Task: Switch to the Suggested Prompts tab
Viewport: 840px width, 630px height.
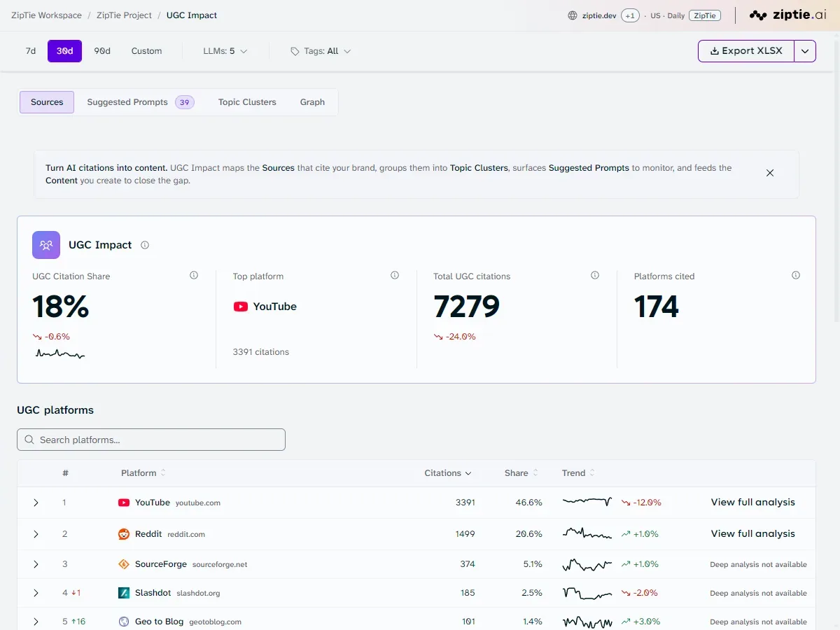Action: pyautogui.click(x=140, y=102)
